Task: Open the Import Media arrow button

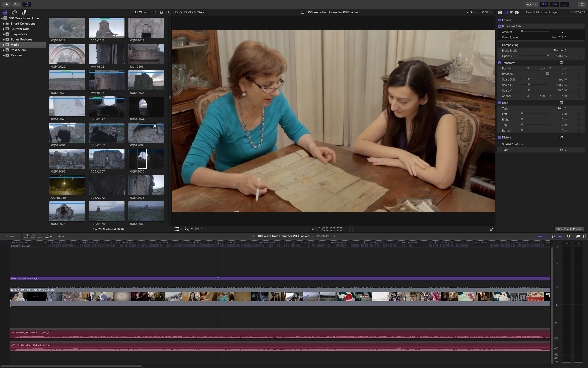Action: pyautogui.click(x=7, y=4)
